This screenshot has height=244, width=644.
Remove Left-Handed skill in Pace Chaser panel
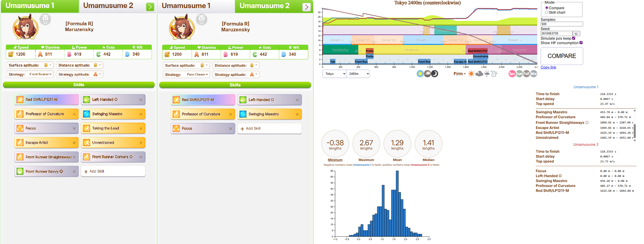click(x=297, y=100)
